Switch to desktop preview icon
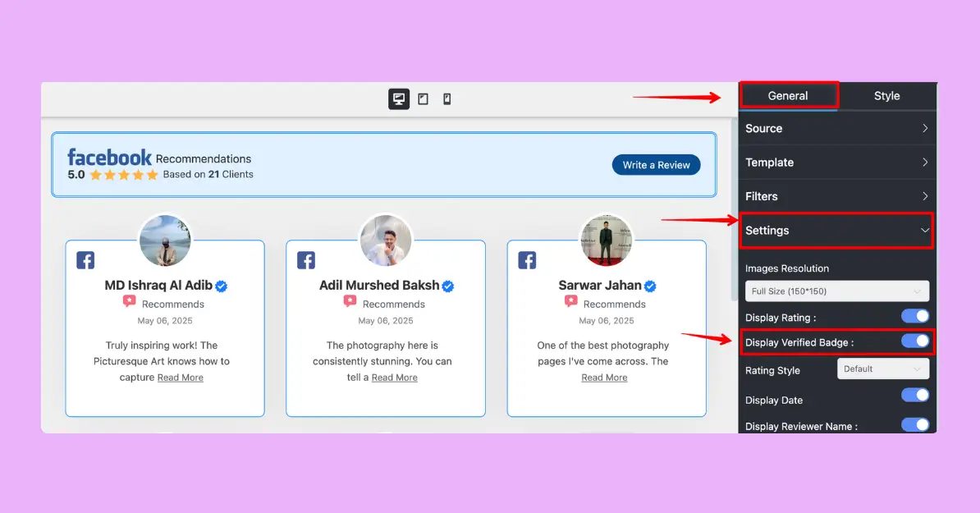This screenshot has width=980, height=513. point(399,99)
